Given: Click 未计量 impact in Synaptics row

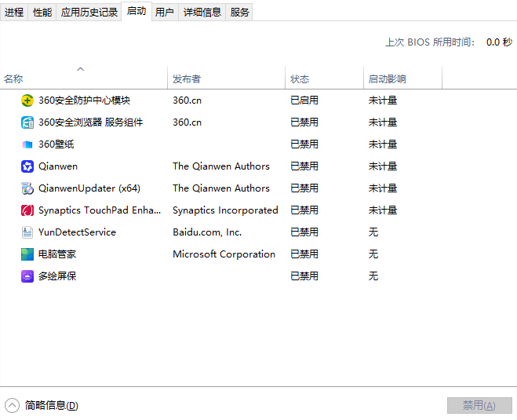Looking at the screenshot, I should pos(383,210).
